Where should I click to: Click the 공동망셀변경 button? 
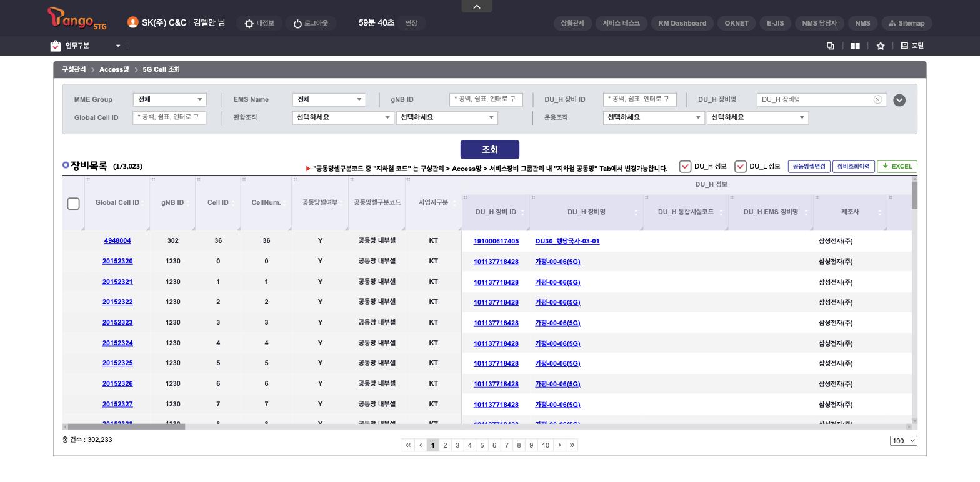809,166
